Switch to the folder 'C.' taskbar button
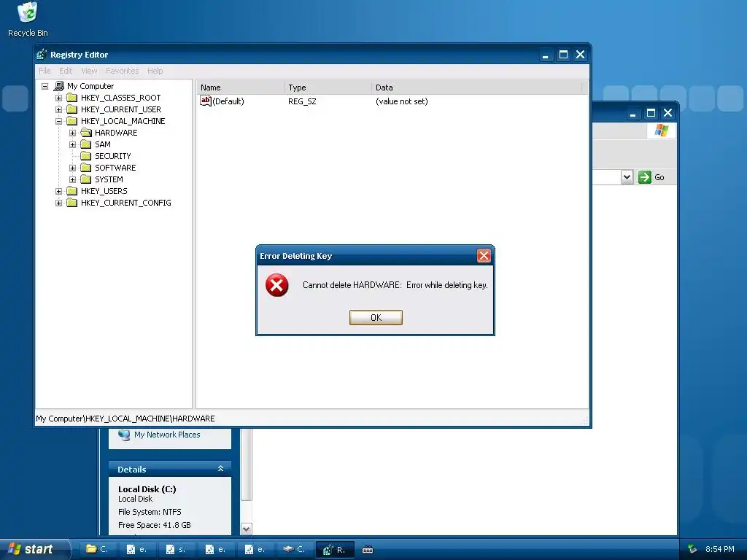This screenshot has width=747, height=560. point(97,550)
